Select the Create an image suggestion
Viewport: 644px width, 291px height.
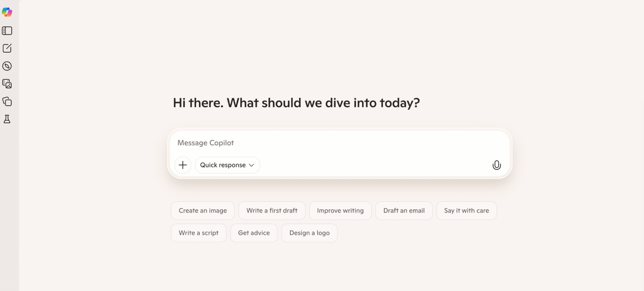point(202,210)
